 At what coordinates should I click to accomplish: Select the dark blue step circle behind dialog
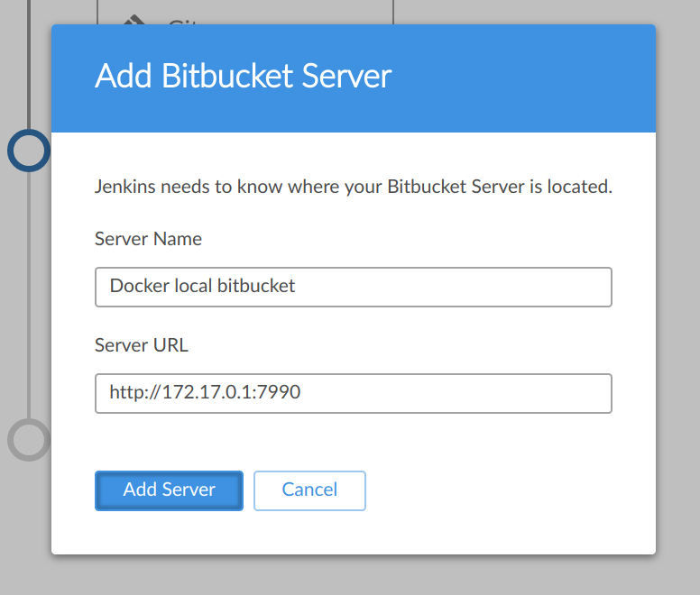point(29,151)
